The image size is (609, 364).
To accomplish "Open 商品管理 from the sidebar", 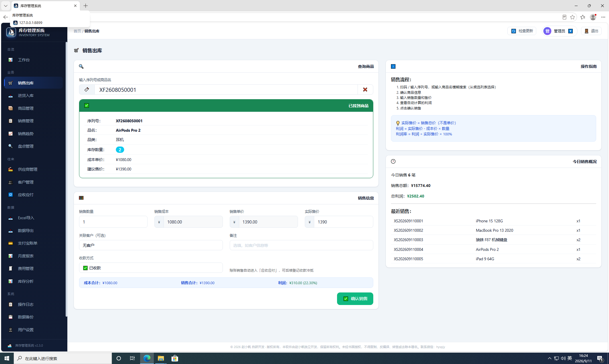I will pyautogui.click(x=33, y=108).
